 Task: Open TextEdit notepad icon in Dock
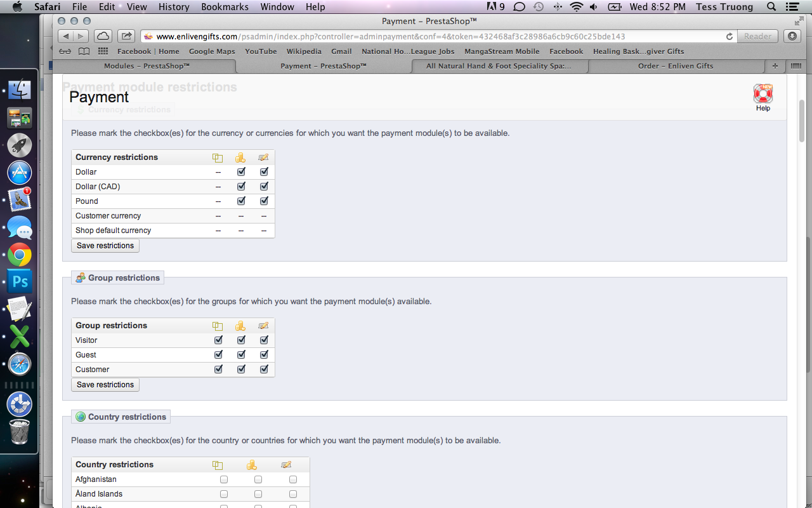(20, 309)
